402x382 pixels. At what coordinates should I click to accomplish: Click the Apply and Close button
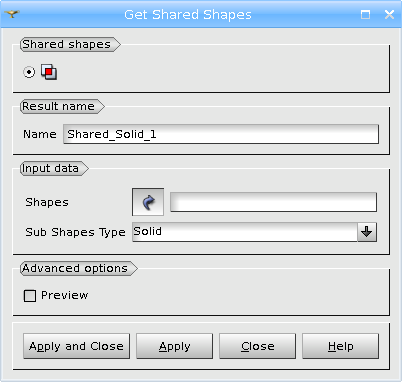76,346
